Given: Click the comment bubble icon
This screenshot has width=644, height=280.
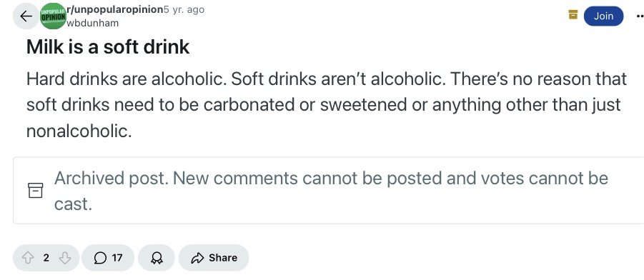Looking at the screenshot, I should (100, 258).
